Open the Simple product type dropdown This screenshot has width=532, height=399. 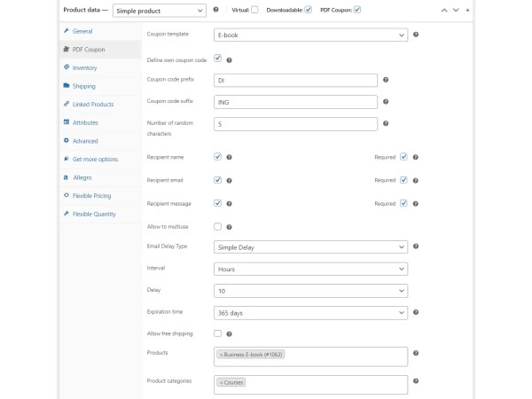click(159, 11)
